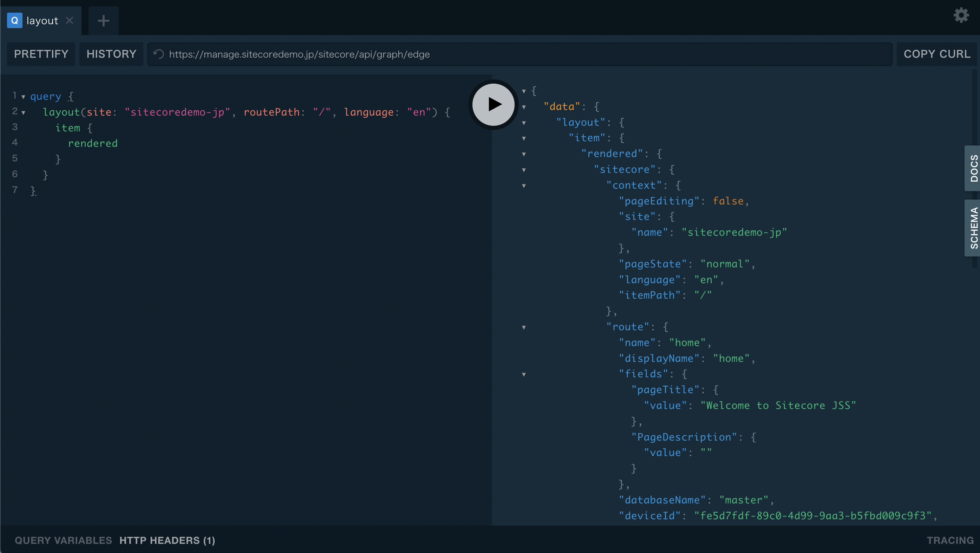Collapse the "route" node in response
Viewport: 980px width, 553px height.
pos(524,328)
